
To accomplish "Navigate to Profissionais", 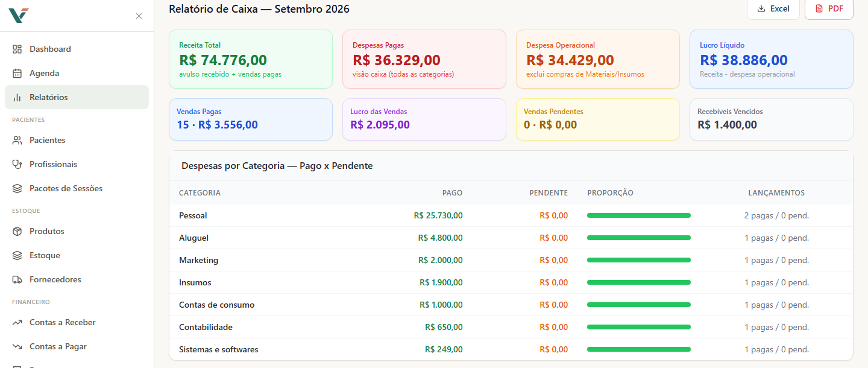I will [77, 164].
